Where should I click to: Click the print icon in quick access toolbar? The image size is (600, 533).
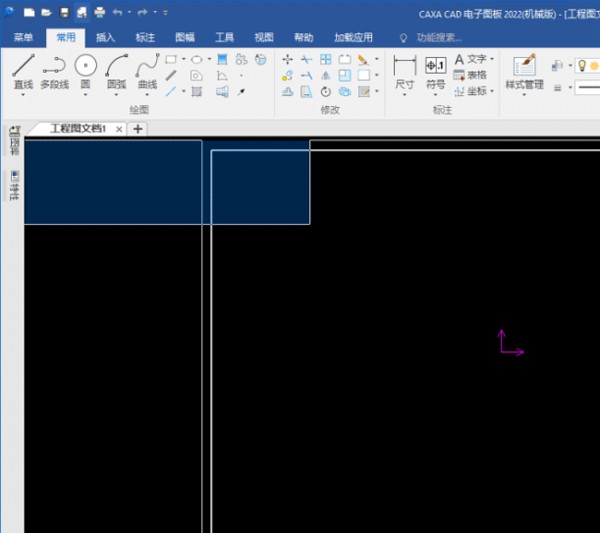click(100, 13)
